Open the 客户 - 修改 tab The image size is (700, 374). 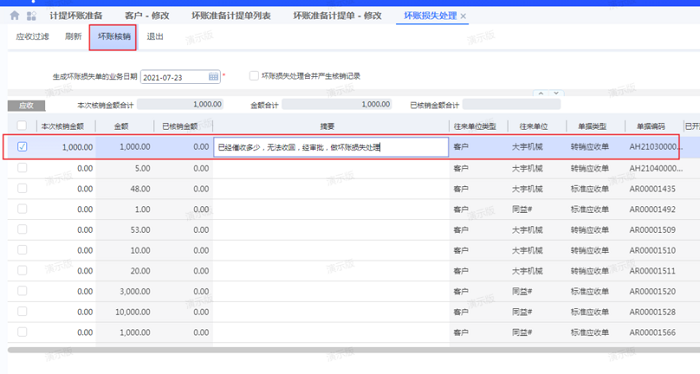point(147,16)
